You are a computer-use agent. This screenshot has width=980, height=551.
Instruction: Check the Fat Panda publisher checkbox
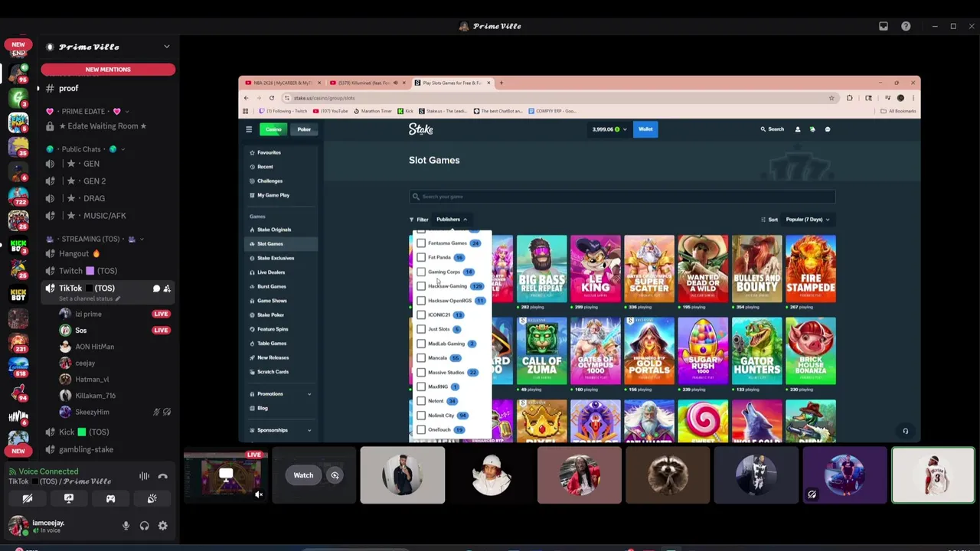[421, 258]
